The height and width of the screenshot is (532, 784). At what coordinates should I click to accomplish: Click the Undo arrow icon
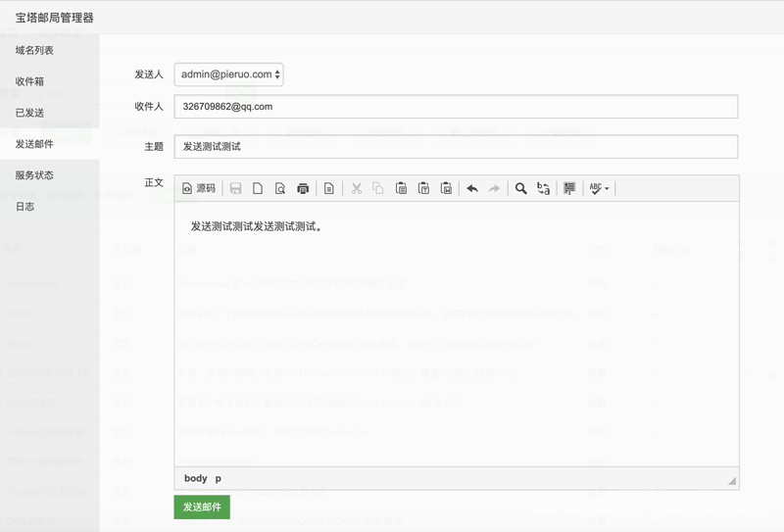coord(472,188)
